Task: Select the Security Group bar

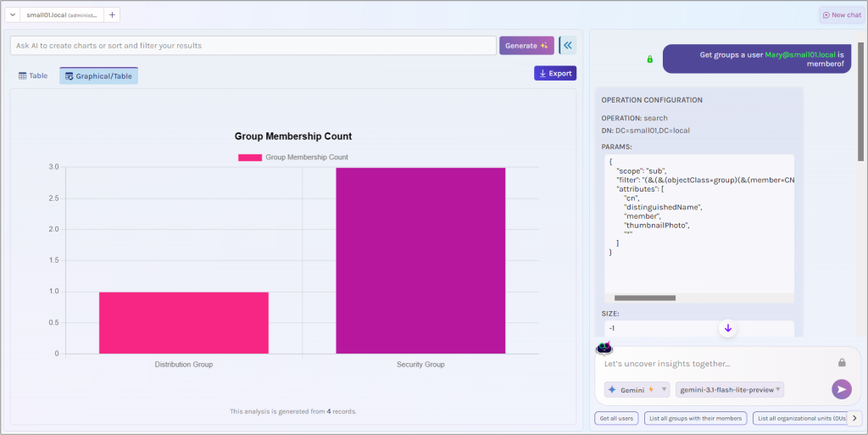Action: pyautogui.click(x=420, y=260)
